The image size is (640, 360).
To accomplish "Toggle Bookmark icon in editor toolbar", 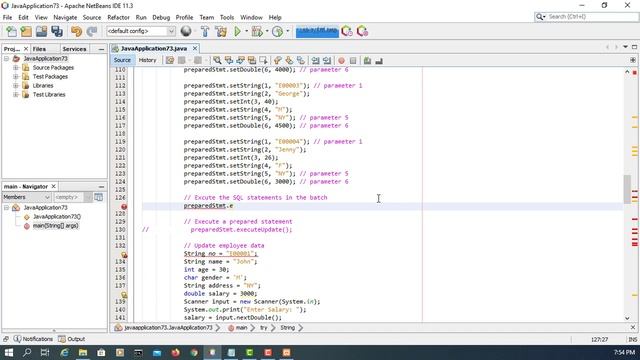I will click(x=301, y=60).
